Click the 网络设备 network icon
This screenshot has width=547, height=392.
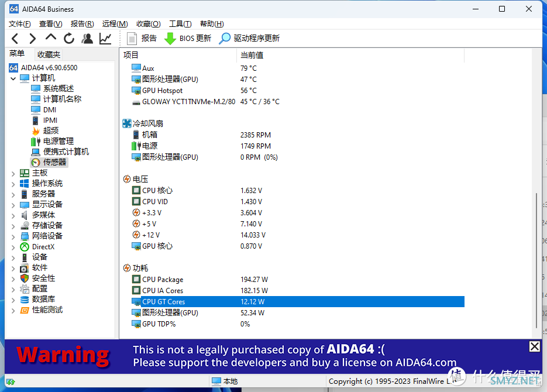[x=25, y=236]
